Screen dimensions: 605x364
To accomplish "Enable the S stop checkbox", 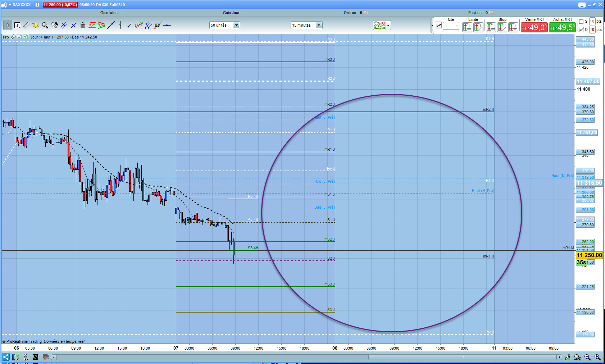I will click(x=581, y=22).
